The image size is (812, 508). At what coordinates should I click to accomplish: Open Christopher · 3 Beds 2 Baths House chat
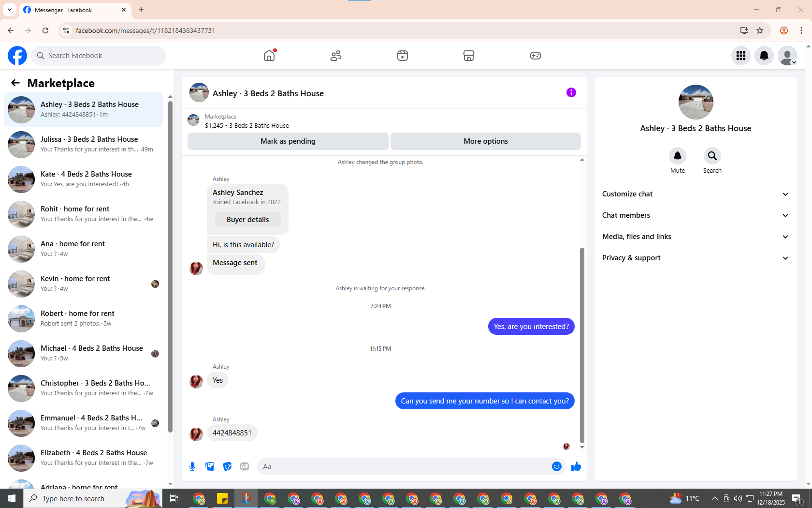click(x=83, y=388)
